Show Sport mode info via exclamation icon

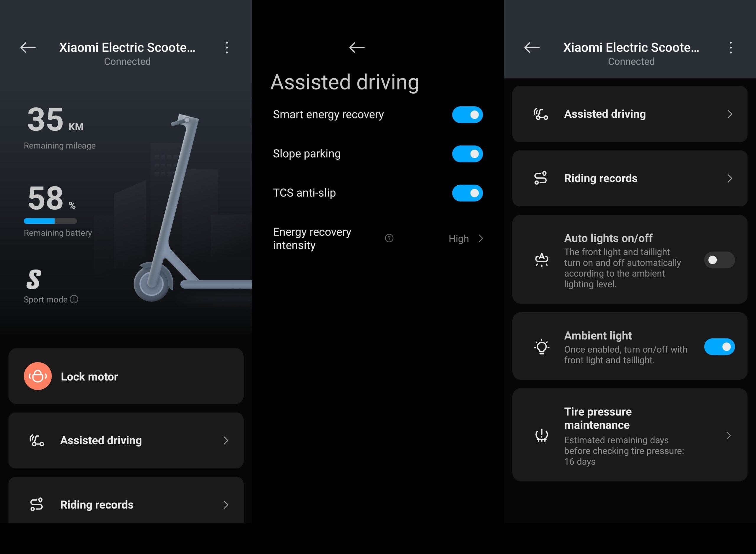(x=74, y=299)
